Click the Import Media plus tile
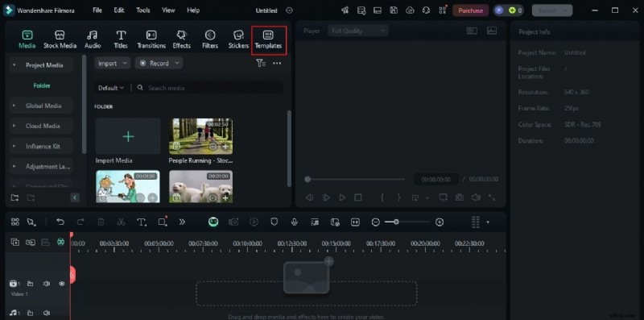The image size is (644, 320). [128, 136]
